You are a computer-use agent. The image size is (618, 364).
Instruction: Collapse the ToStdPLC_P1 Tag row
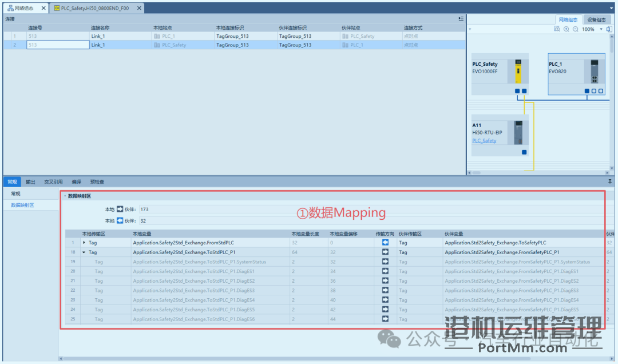(84, 252)
